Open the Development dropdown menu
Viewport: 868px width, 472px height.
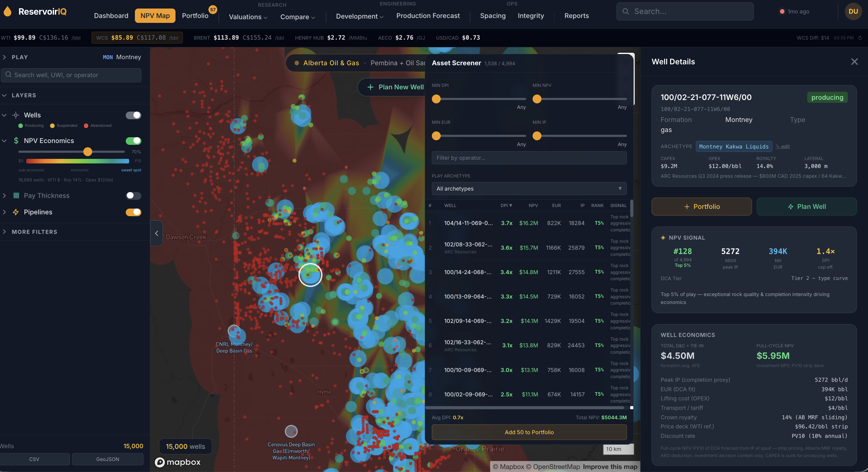coord(360,16)
